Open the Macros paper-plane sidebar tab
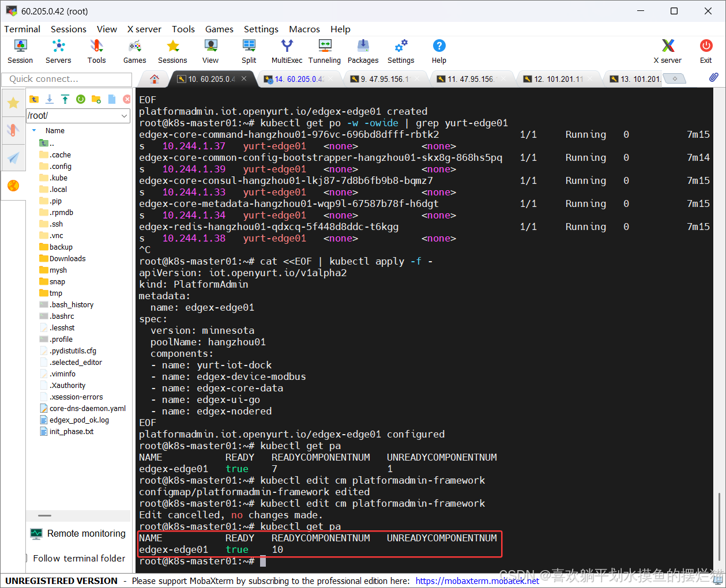Image resolution: width=726 pixels, height=588 pixels. click(13, 157)
